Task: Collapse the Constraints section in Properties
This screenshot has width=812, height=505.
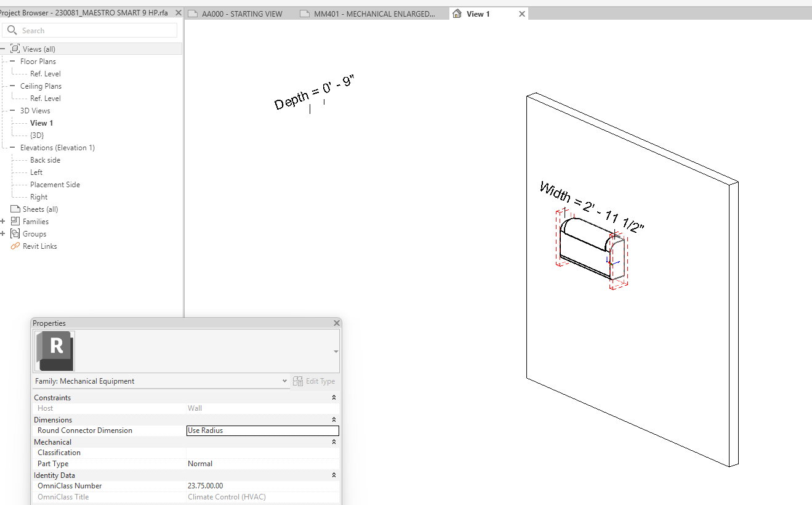Action: tap(334, 398)
